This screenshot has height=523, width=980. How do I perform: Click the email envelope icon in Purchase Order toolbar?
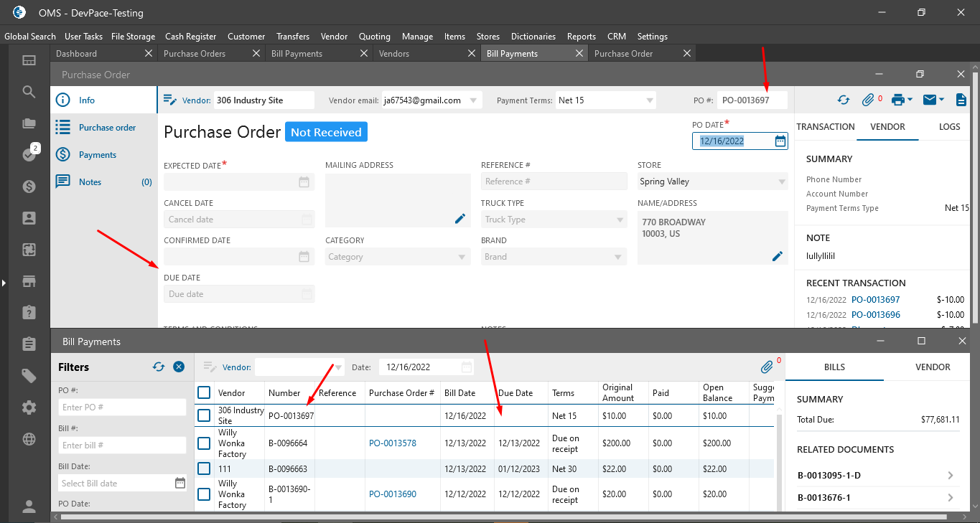930,100
